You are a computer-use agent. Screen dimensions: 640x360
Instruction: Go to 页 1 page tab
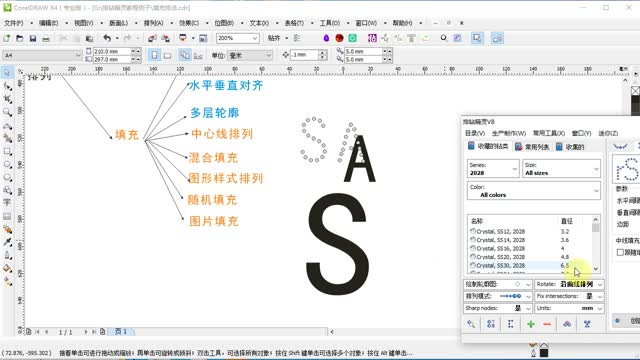(121, 332)
